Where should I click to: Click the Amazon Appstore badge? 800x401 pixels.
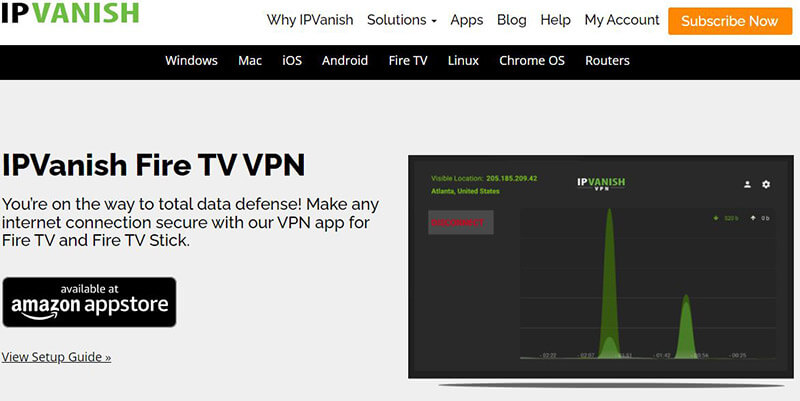(89, 302)
